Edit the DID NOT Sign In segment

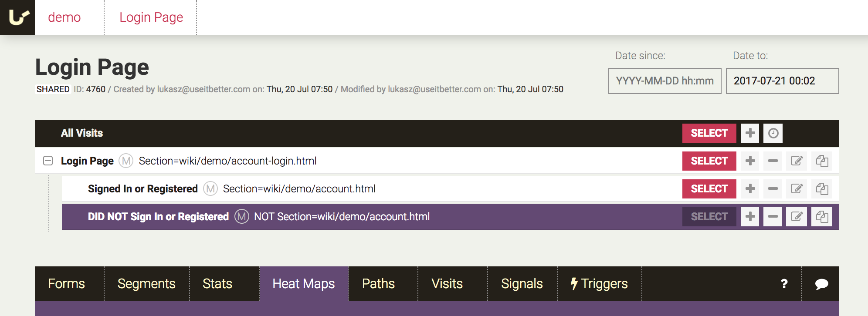click(797, 217)
